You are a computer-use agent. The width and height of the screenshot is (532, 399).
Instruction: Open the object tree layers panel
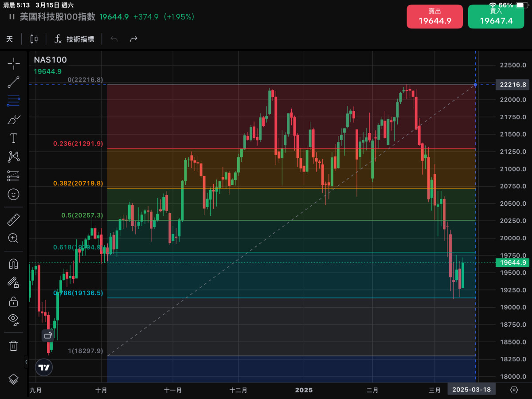click(13, 379)
